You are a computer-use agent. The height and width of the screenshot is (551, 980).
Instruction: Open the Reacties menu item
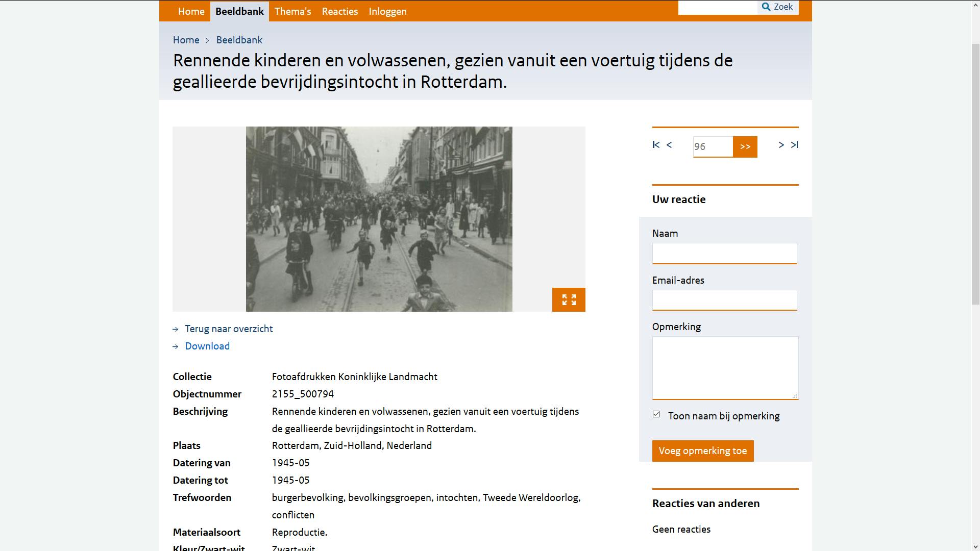(x=339, y=11)
